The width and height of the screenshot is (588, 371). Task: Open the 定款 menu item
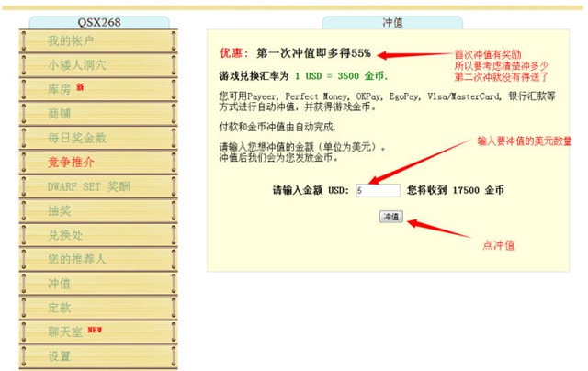(60, 308)
